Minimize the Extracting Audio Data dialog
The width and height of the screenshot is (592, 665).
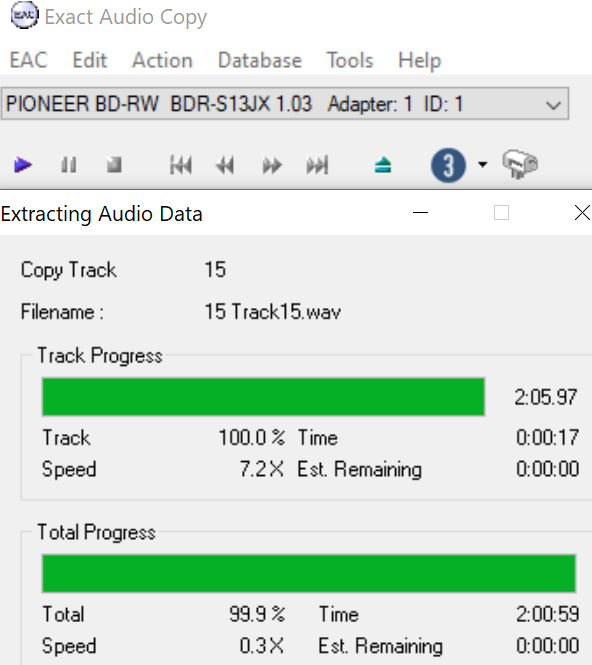click(420, 212)
